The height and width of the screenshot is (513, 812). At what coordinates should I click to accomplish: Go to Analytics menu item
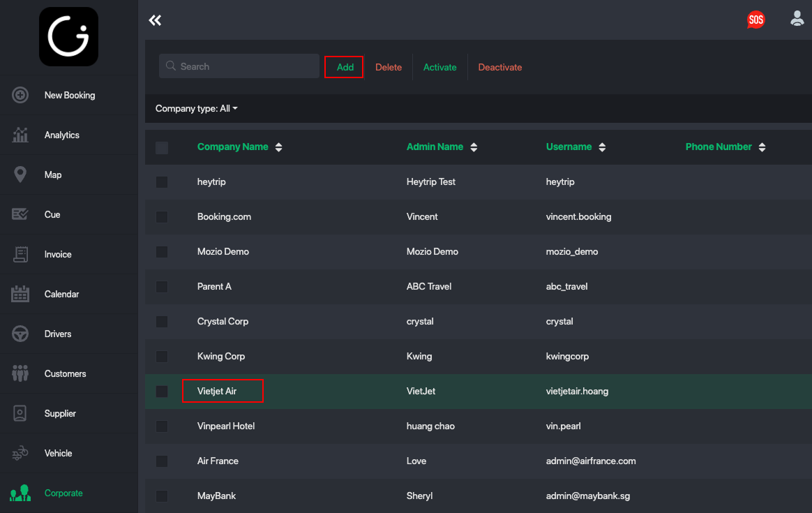pyautogui.click(x=61, y=135)
